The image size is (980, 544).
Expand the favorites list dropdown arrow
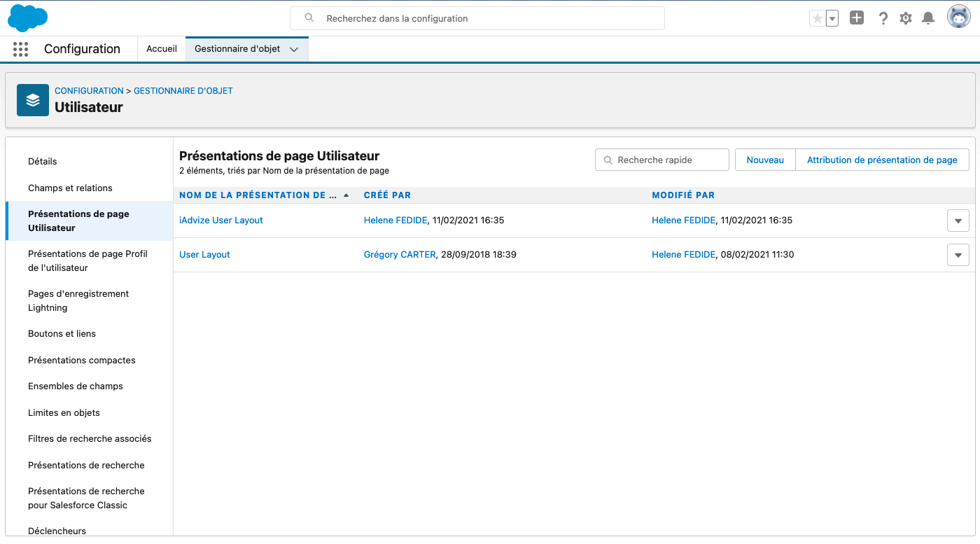832,19
